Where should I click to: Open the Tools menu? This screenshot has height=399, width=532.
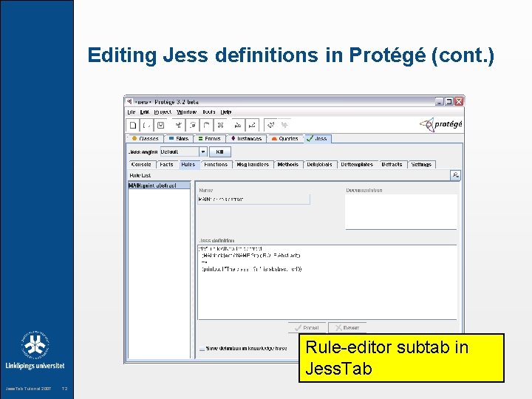coord(209,112)
